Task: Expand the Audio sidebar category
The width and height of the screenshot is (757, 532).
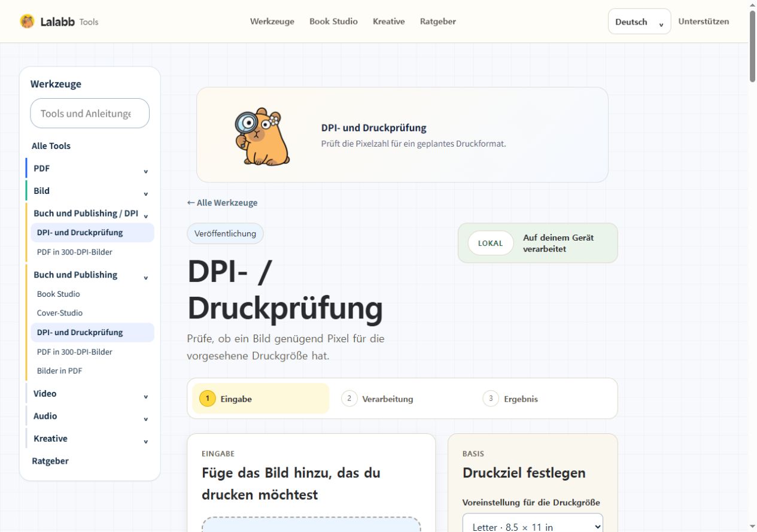Action: 90,417
